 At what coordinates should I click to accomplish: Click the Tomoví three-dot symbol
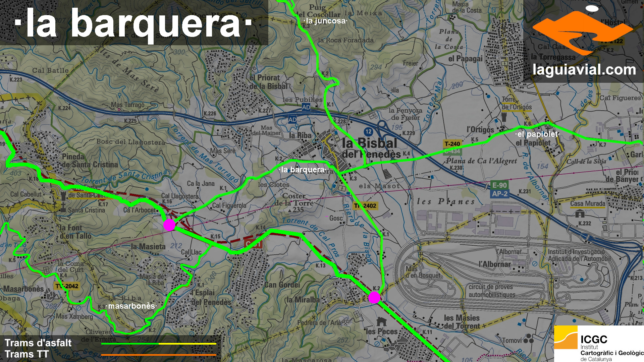(x=529, y=339)
